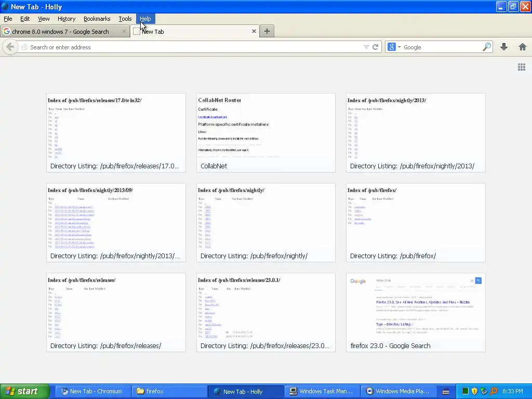This screenshot has width=532, height=399.
Task: Click the magnifier tray icon
Action: pos(494,391)
